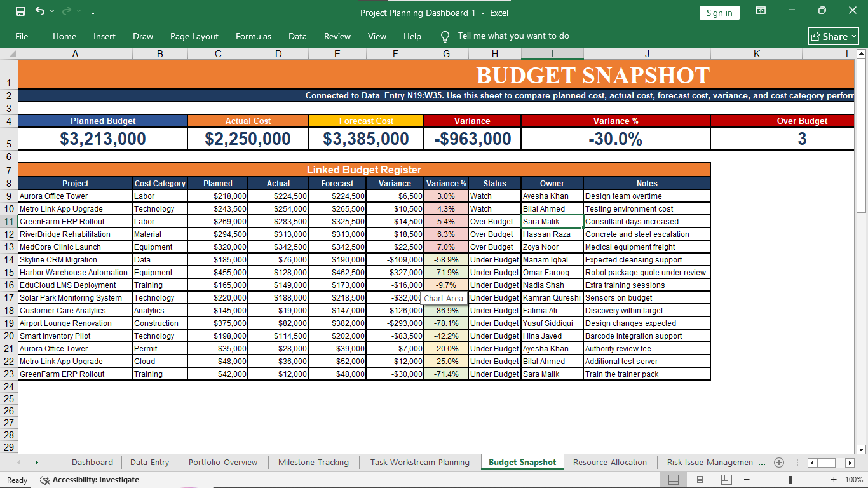Open the Redo history dropdown arrow
The image size is (868, 488).
click(x=79, y=11)
